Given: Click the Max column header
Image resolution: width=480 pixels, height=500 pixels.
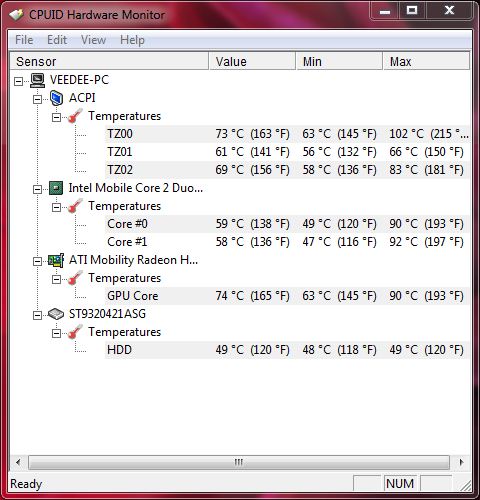Looking at the screenshot, I should (x=426, y=61).
